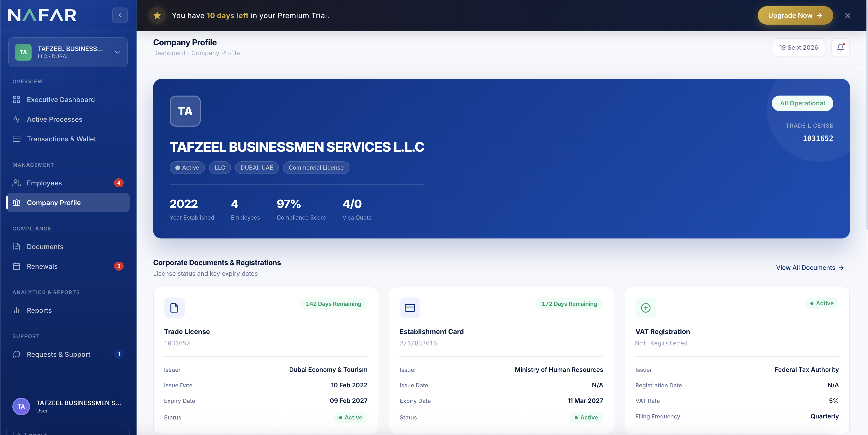Click the Employees people icon
The image size is (868, 435).
[17, 183]
